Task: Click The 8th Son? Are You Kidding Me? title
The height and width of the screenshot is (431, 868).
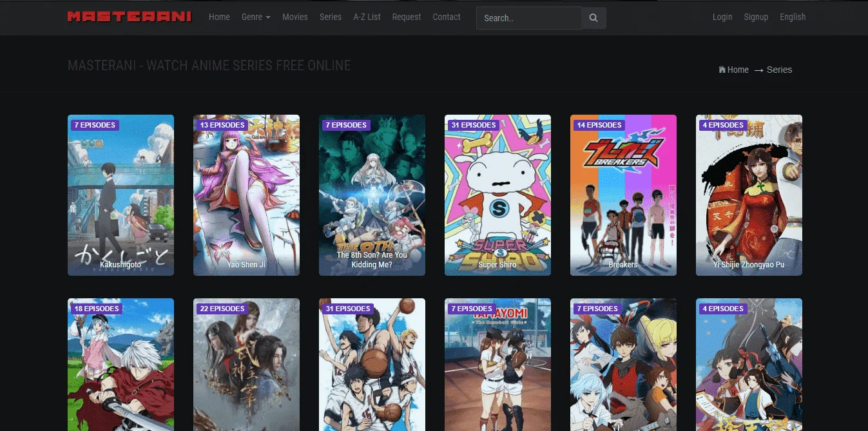Action: pyautogui.click(x=372, y=260)
